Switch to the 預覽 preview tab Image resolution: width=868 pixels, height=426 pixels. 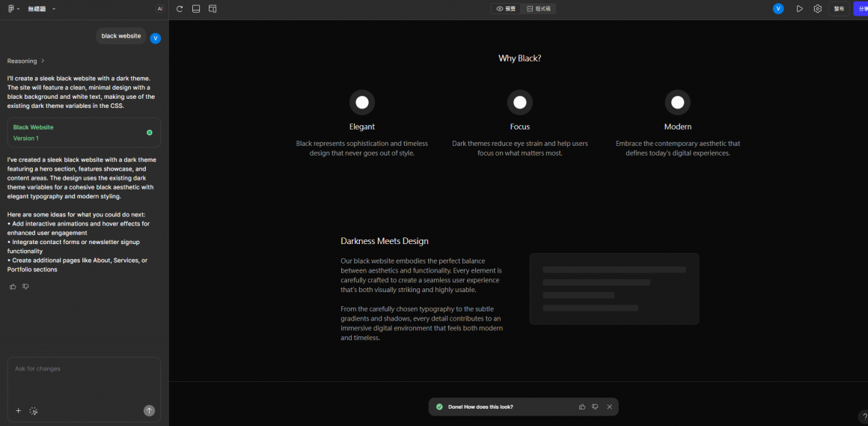pos(507,9)
